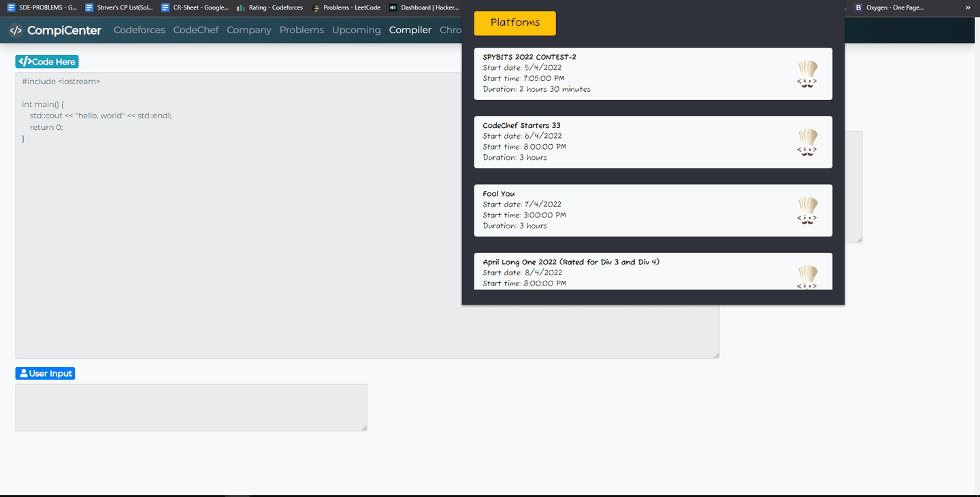Open the CR-Sheet Google bookmark
The height and width of the screenshot is (497, 980).
click(x=195, y=7)
